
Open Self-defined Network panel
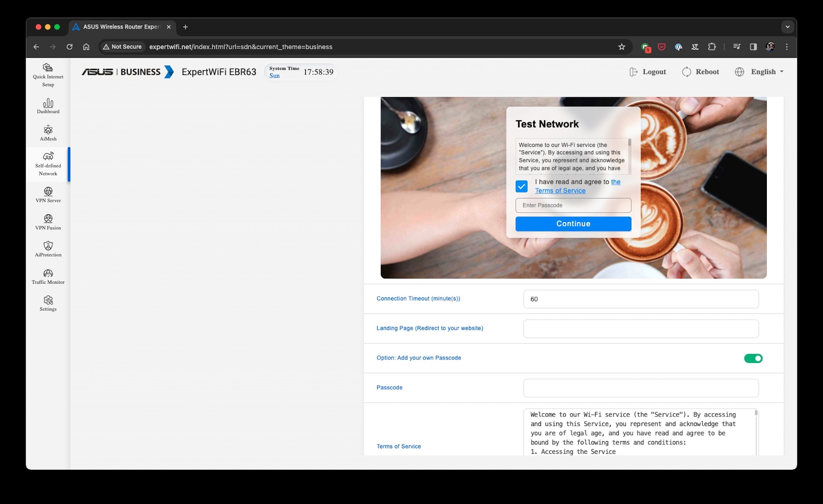click(x=48, y=164)
